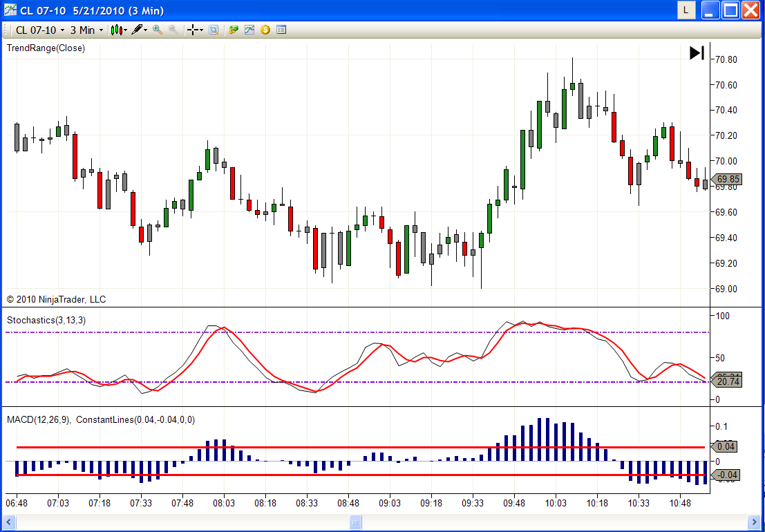765x532 pixels.
Task: Click the 06:48 time axis label
Action: coord(17,503)
